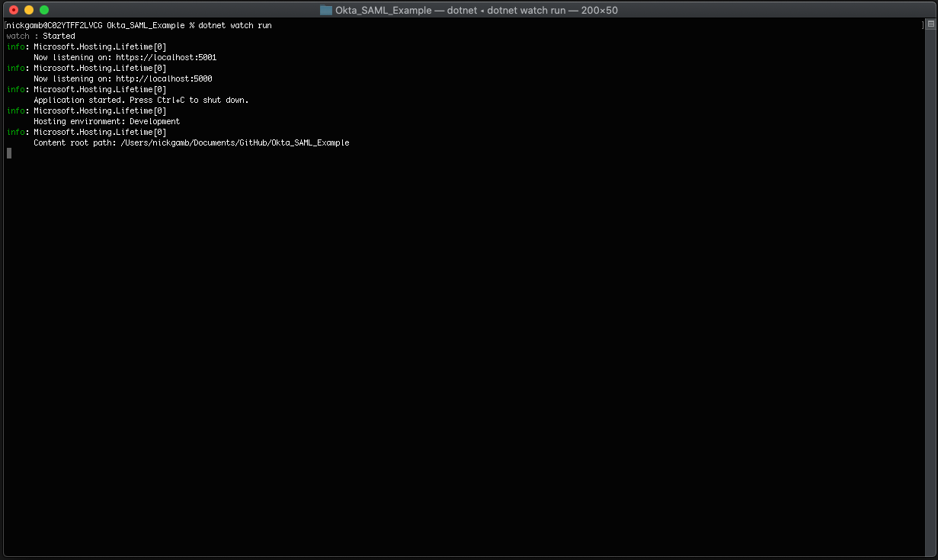Viewport: 938px width, 560px height.
Task: Minimize the Terminal window with yellow button
Action: (29, 10)
